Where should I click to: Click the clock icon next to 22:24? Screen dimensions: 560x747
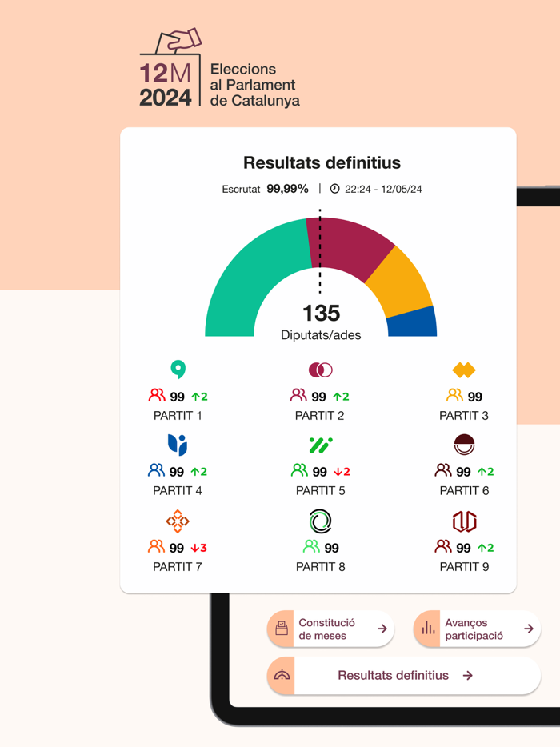click(x=335, y=190)
